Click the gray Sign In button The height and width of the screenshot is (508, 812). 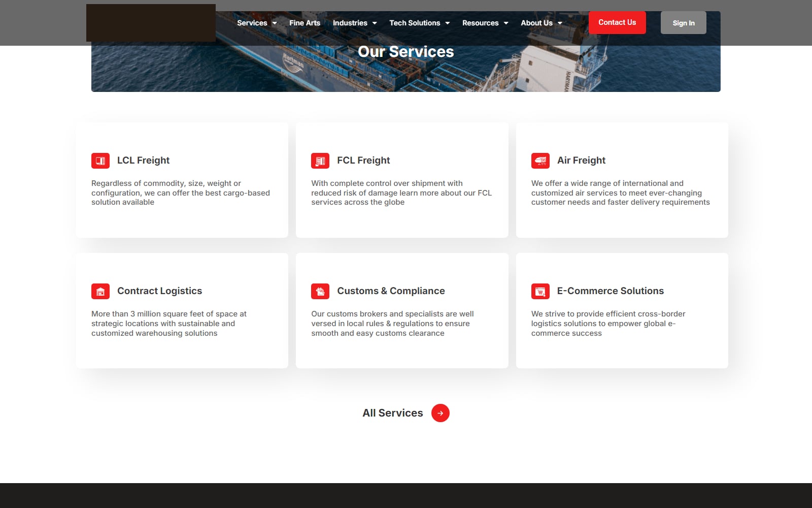684,23
